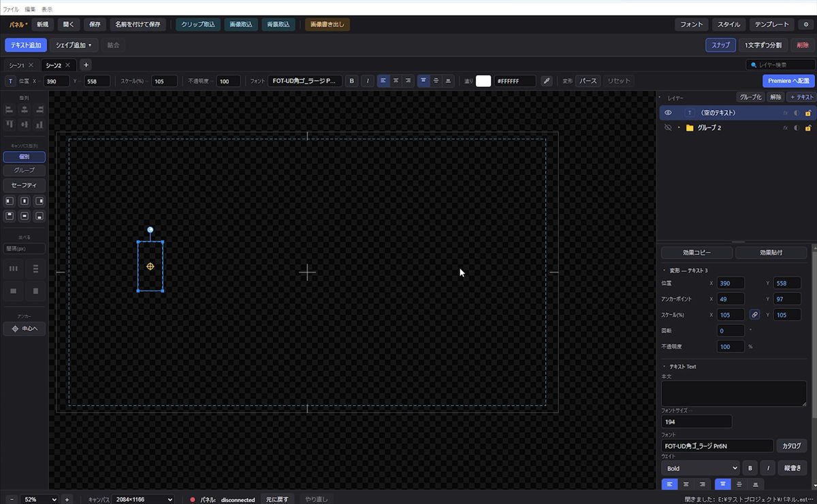The image size is (817, 504).
Task: Click the 効果コピー button
Action: pos(696,252)
